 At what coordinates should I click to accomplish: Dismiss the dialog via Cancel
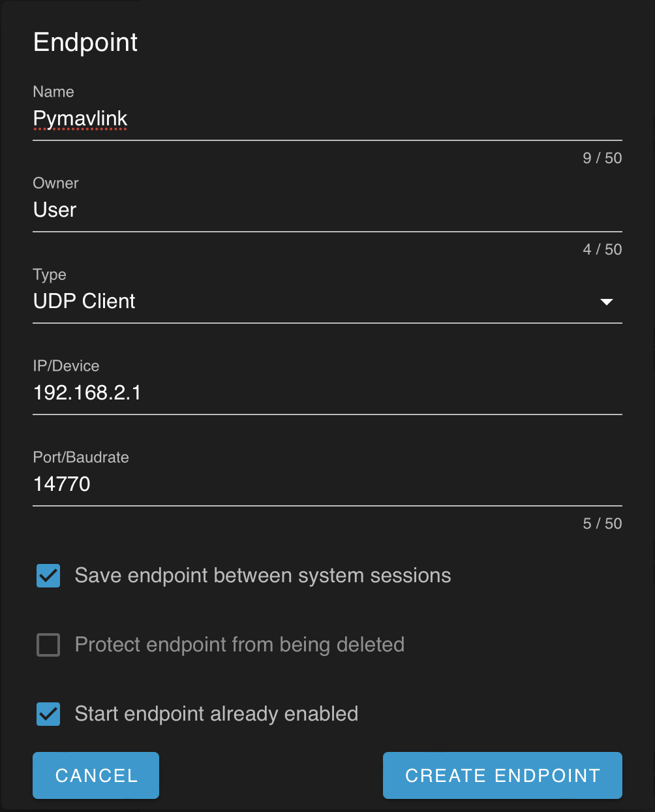click(95, 775)
